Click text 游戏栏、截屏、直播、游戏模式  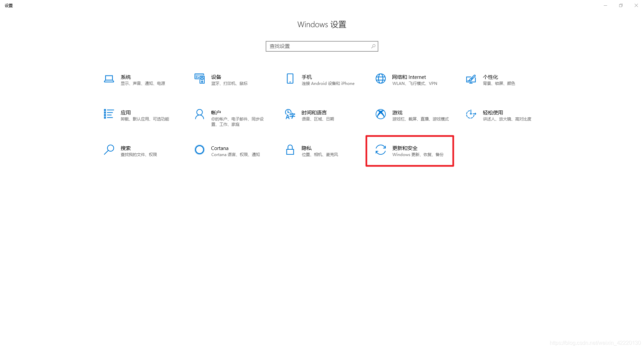pos(421,119)
